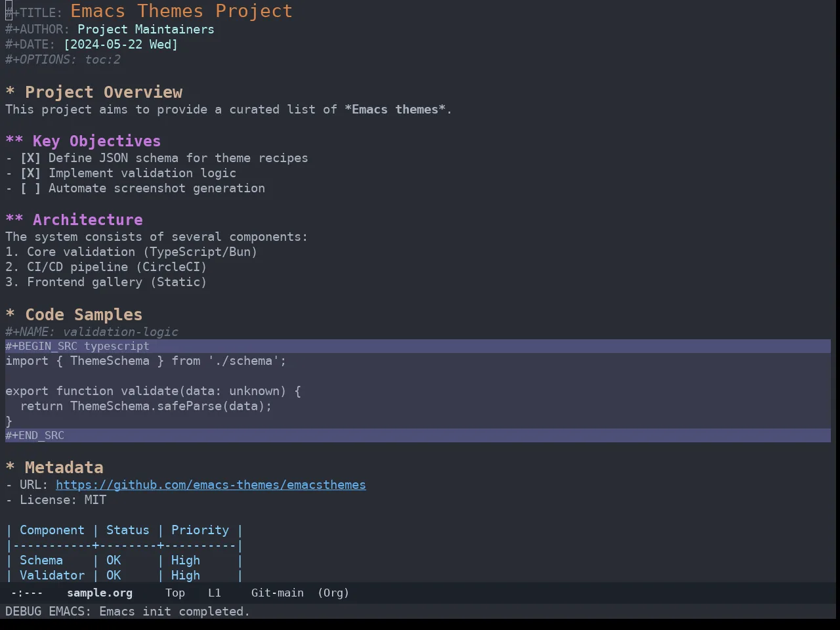The image size is (840, 630).
Task: Collapse the 'Project Overview' heading star
Action: pyautogui.click(x=10, y=93)
